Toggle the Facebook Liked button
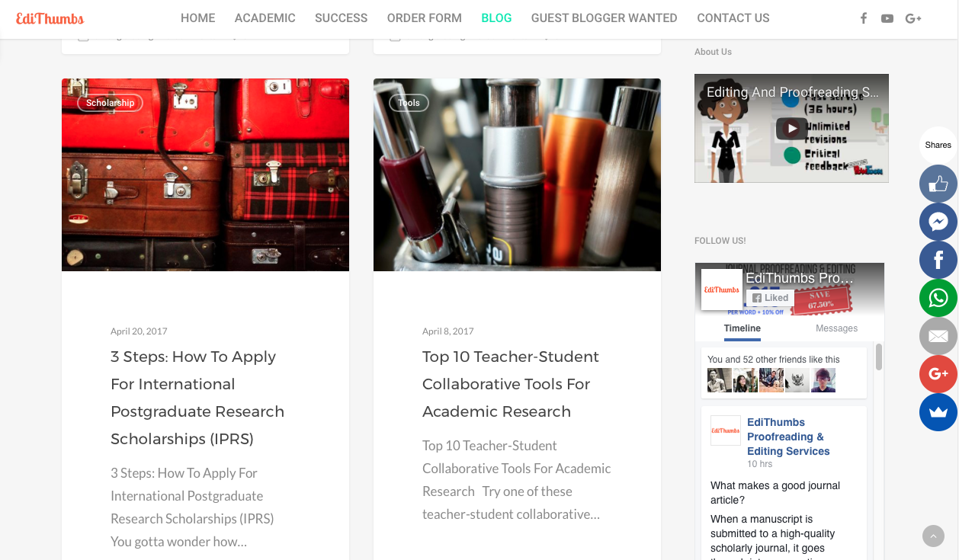 coord(770,298)
